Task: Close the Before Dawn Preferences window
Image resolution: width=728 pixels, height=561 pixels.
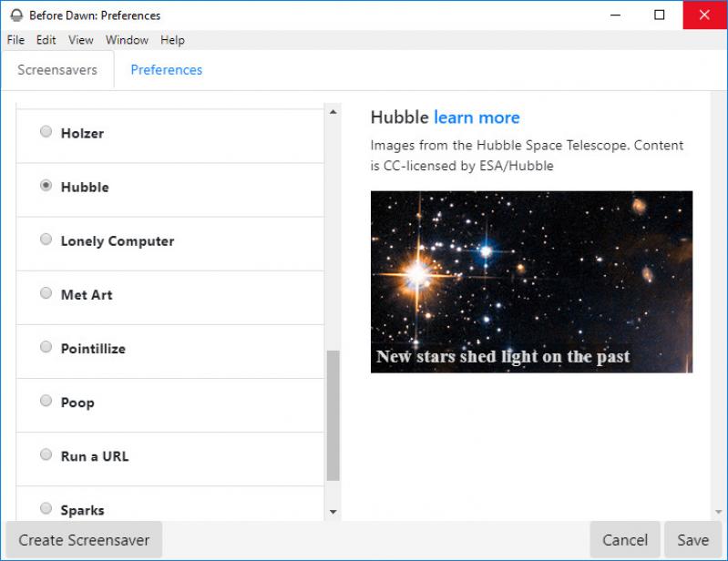Action: click(704, 15)
